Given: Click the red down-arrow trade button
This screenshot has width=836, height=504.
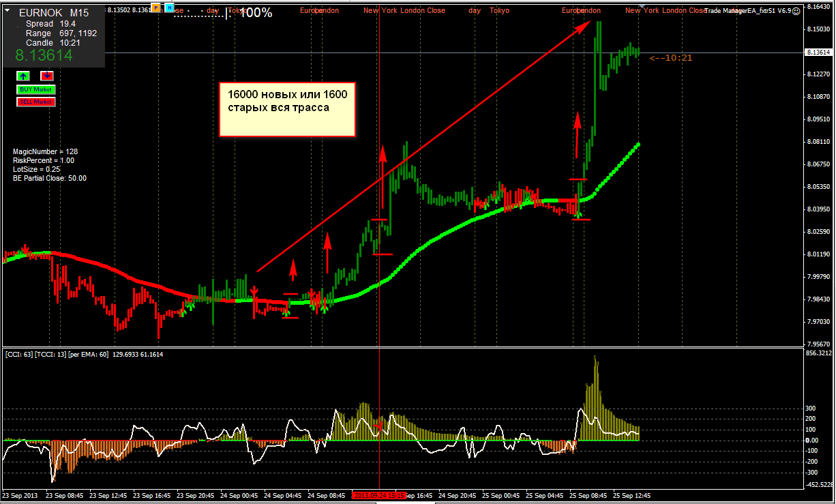Looking at the screenshot, I should [x=47, y=76].
